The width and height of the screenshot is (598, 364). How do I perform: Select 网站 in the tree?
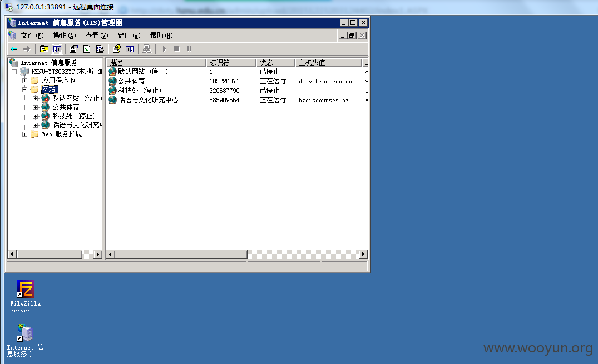50,89
